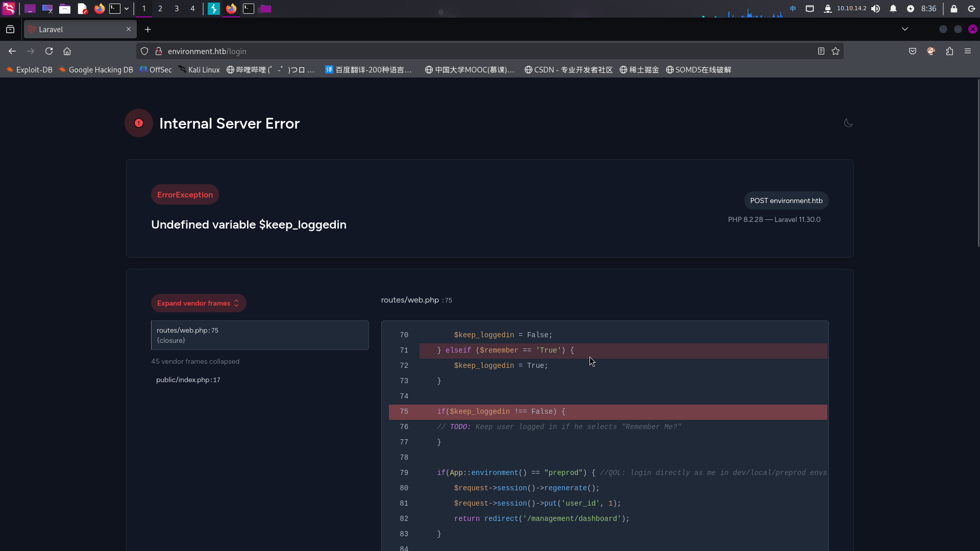The height and width of the screenshot is (551, 980).
Task: Switch to workspace 4
Action: point(192,9)
